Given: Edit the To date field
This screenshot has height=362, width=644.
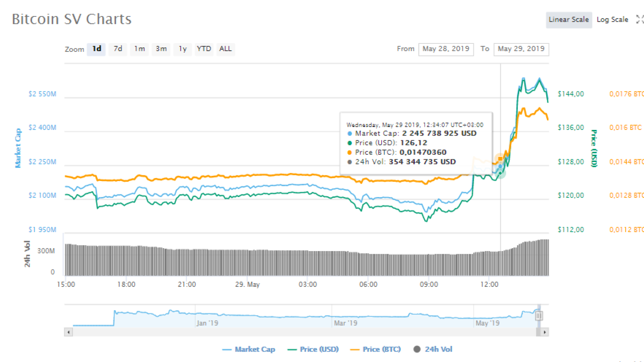Looking at the screenshot, I should (x=521, y=49).
